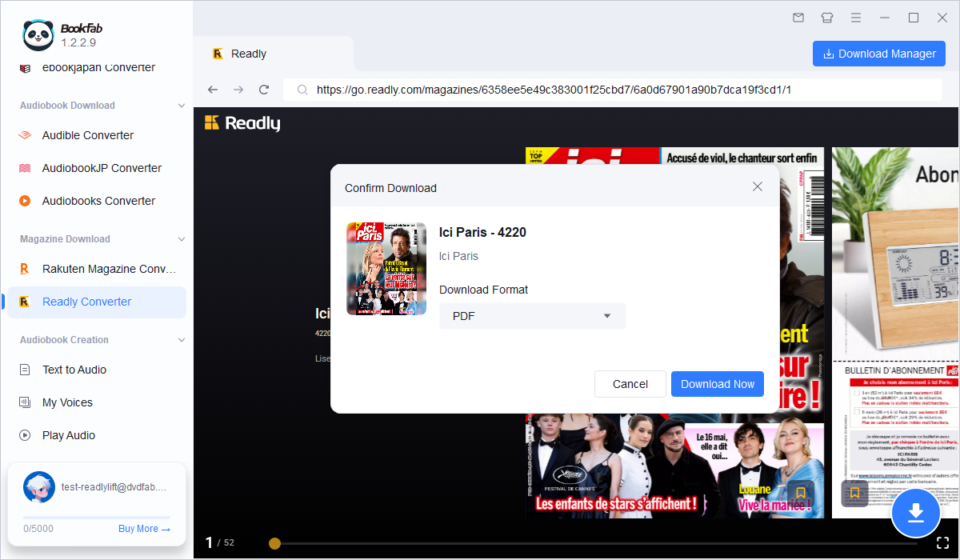Click Cancel in Confirm Download dialog
Image resolution: width=960 pixels, height=560 pixels.
pos(630,384)
